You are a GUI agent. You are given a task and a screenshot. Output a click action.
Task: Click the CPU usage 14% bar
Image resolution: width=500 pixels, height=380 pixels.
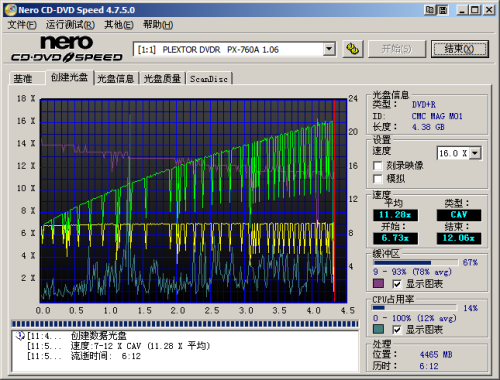coord(415,308)
